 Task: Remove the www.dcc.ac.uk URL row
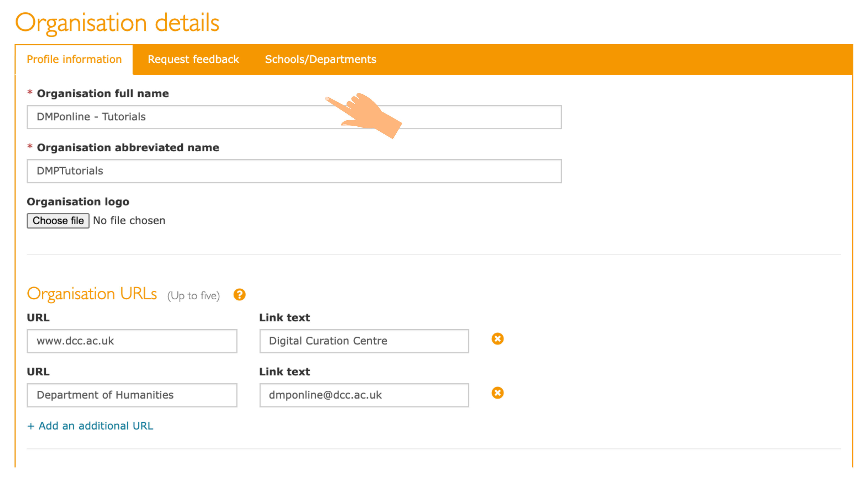[497, 339]
